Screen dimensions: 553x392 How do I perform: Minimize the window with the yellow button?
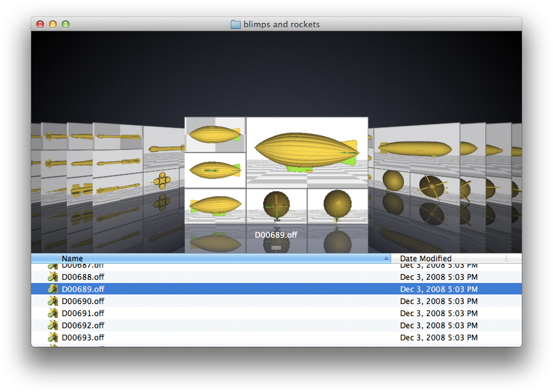click(52, 24)
